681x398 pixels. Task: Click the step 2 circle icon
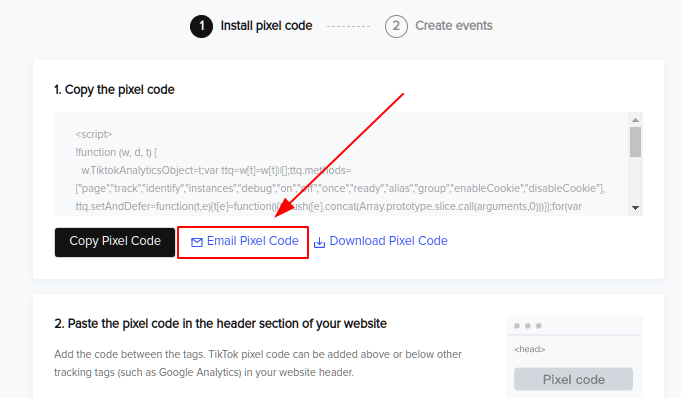pyautogui.click(x=396, y=26)
